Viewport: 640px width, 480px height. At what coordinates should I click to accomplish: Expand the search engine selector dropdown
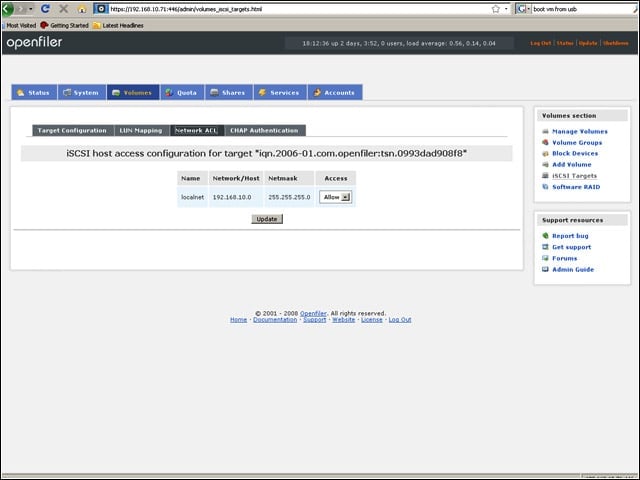[x=523, y=9]
